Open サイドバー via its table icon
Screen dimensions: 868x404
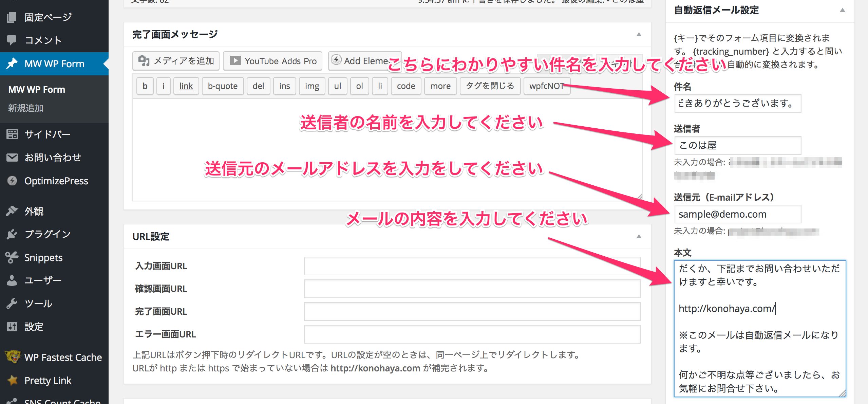pos(12,134)
